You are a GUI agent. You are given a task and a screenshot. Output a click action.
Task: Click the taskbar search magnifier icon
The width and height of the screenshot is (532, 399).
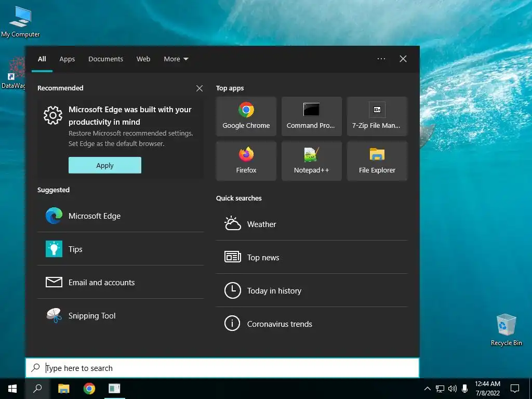click(x=37, y=389)
